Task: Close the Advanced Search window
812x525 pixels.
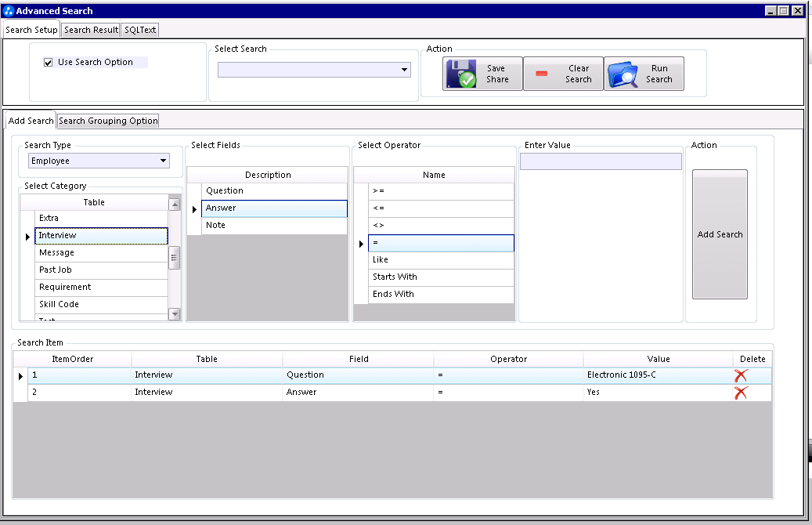Action: (x=798, y=11)
